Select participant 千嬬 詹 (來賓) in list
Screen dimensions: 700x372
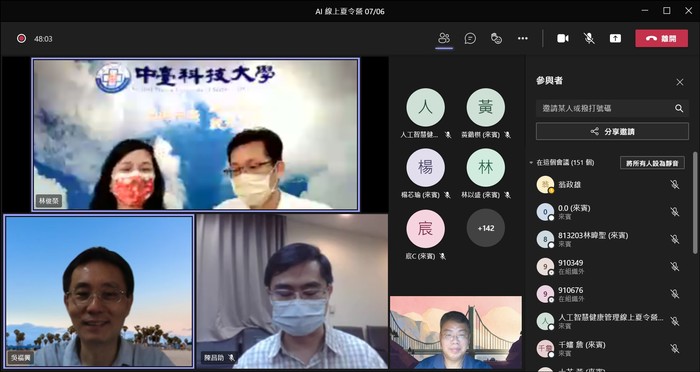tap(609, 348)
